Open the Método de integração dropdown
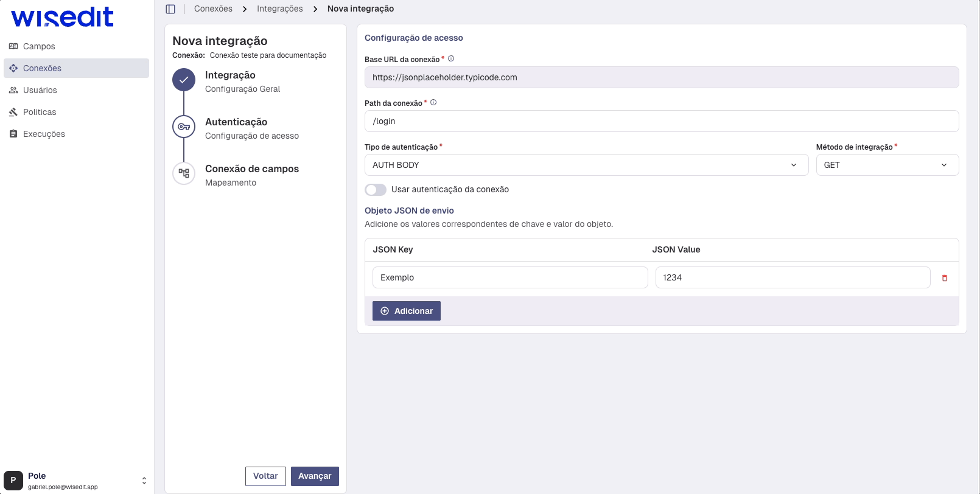The image size is (980, 494). 886,165
